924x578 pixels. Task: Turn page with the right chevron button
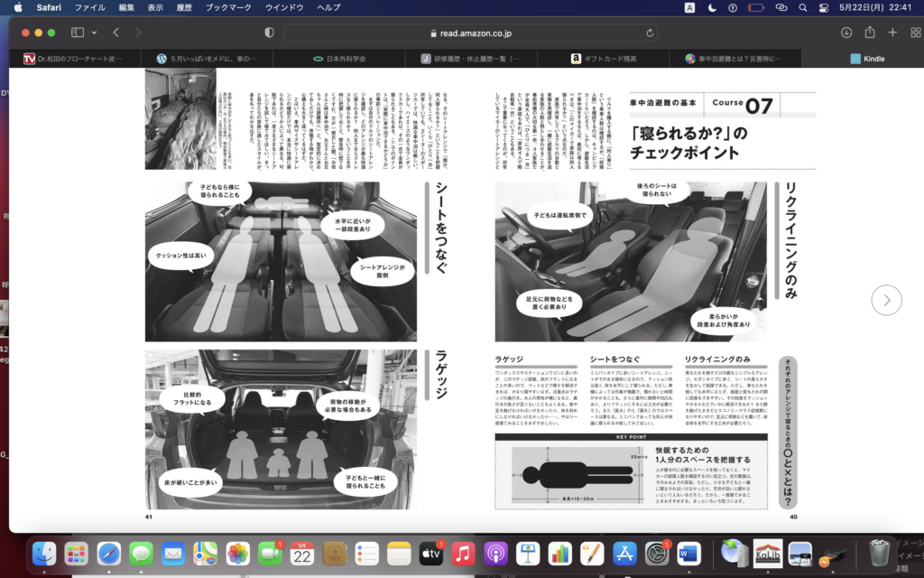886,300
